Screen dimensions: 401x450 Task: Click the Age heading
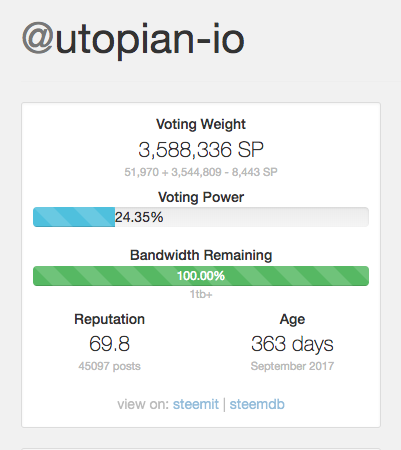click(x=292, y=320)
